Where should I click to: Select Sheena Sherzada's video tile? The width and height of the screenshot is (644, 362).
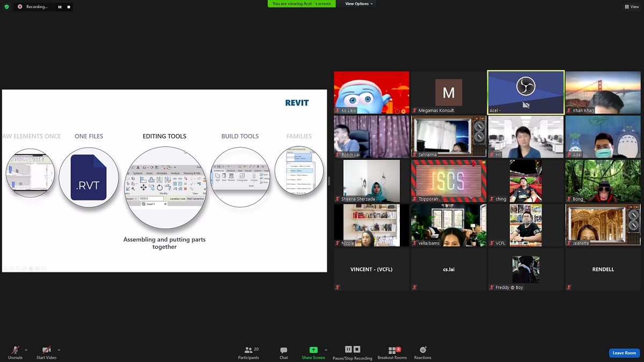pos(371,181)
